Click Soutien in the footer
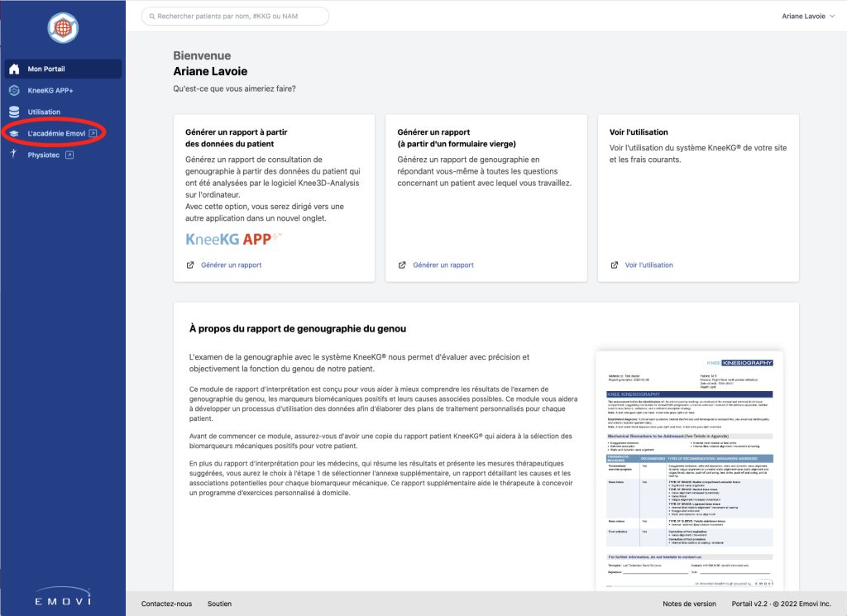The height and width of the screenshot is (616, 847). (219, 604)
